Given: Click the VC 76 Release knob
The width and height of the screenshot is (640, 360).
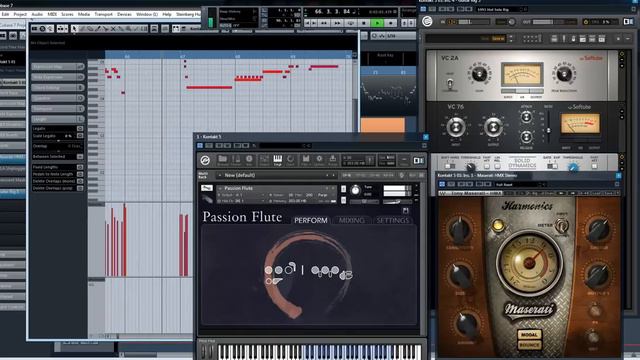Looking at the screenshot, I should point(526,137).
